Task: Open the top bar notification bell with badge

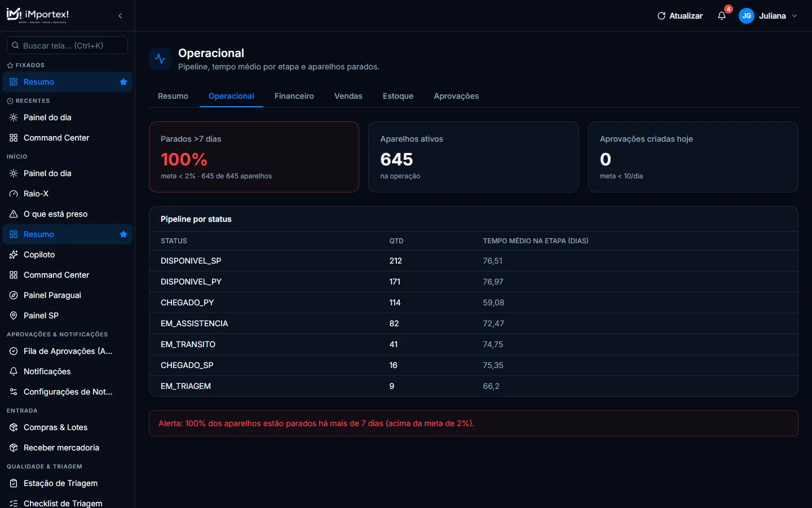Action: coord(722,16)
